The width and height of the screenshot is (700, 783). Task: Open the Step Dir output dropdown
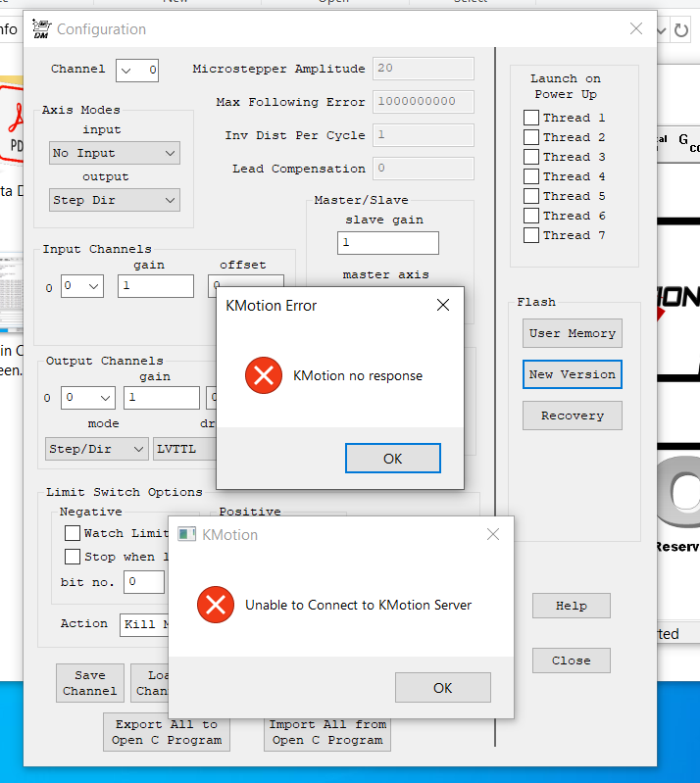click(115, 200)
